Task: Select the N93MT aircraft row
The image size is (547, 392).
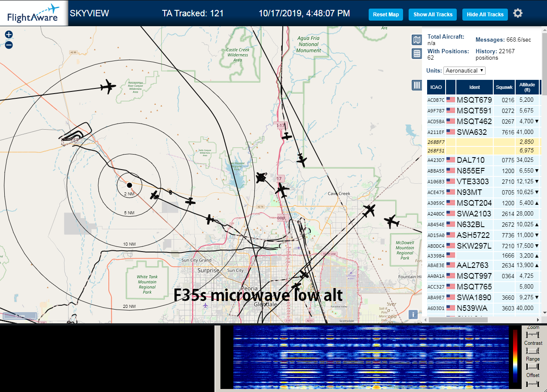Action: click(484, 192)
